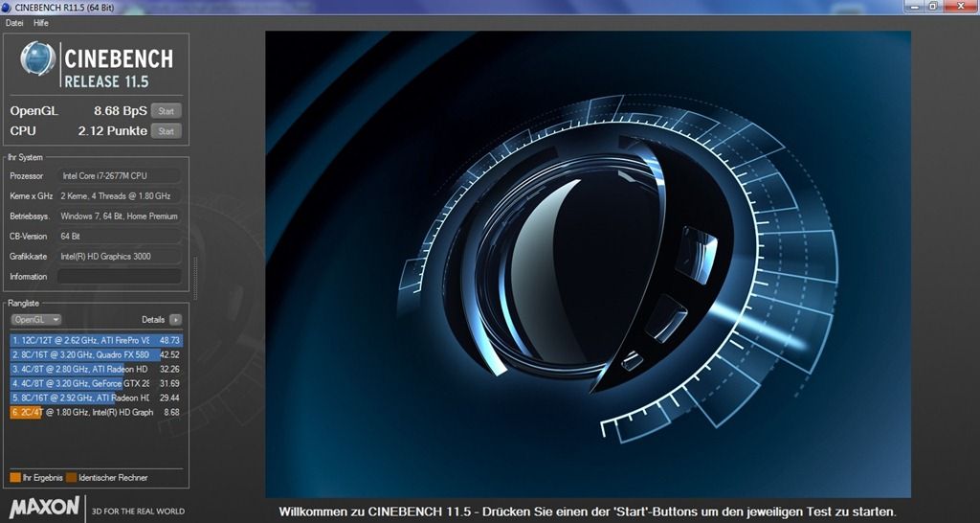
Task: Click the Cinebench title bar app icon
Action: (7, 7)
